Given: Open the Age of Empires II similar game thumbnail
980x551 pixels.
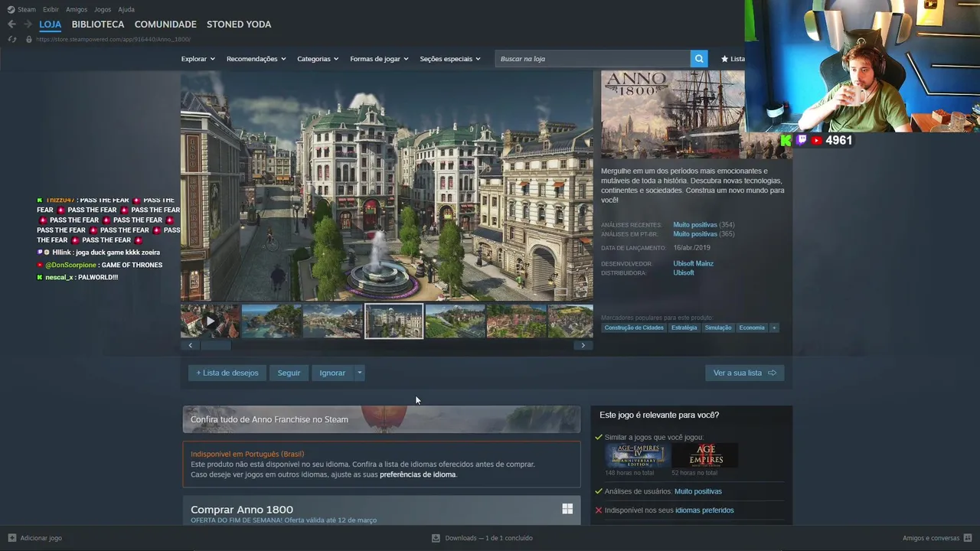Looking at the screenshot, I should (705, 455).
